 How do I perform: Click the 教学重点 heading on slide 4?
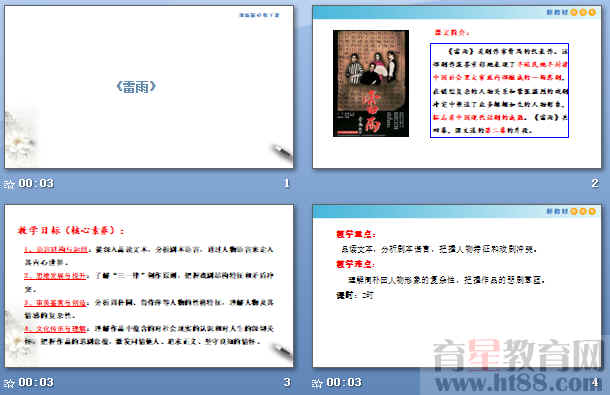(356, 234)
